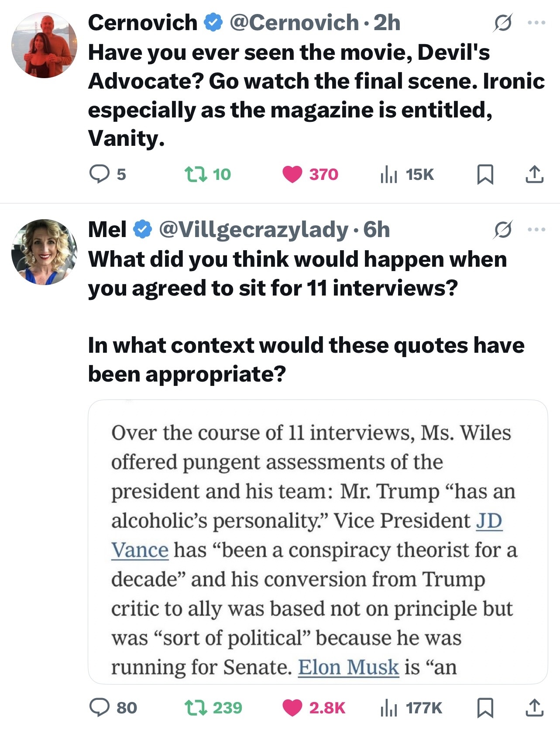Open Grok icon on Mel's tweet
This screenshot has height=733, width=560.
[x=502, y=230]
